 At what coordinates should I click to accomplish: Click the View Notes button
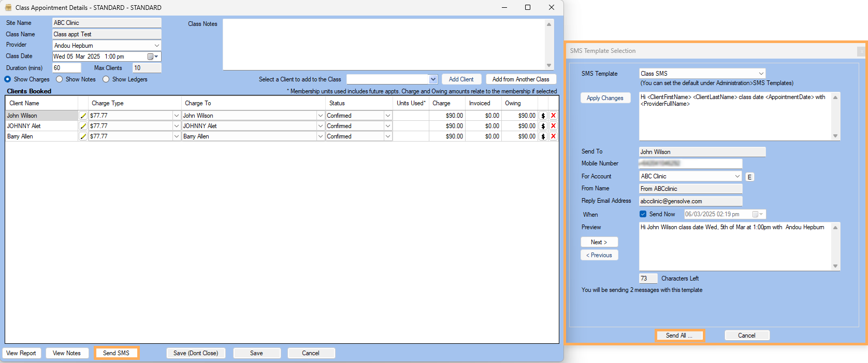[67, 353]
